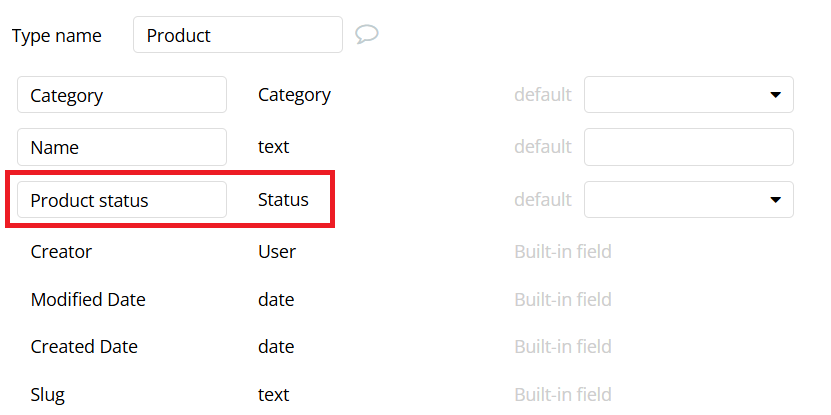Screen dimensions: 831x415
Task: Click the Category type label next to Category field
Action: pyautogui.click(x=294, y=95)
